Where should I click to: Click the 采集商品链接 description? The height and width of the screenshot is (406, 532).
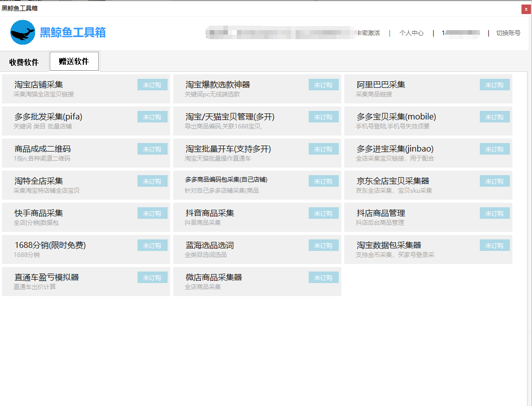pyautogui.click(x=374, y=94)
